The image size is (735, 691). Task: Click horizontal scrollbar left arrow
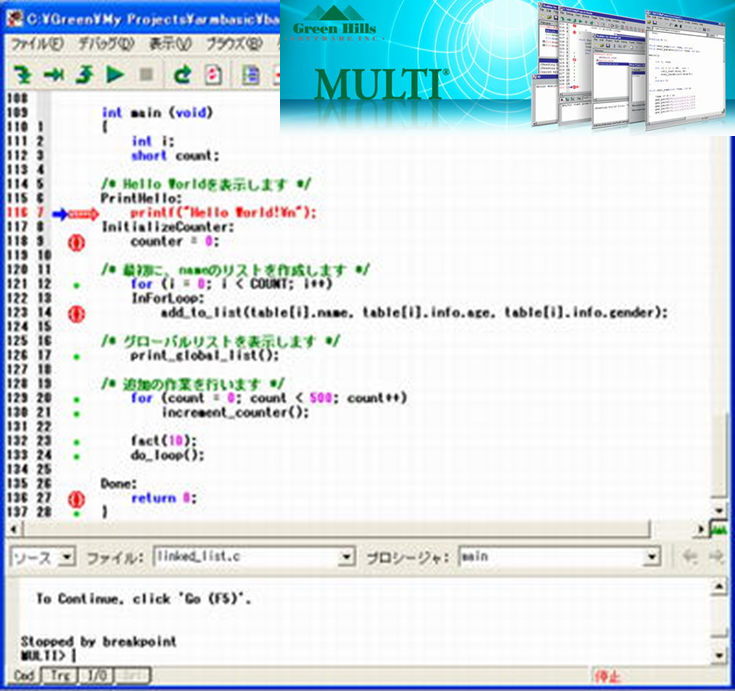tap(14, 529)
